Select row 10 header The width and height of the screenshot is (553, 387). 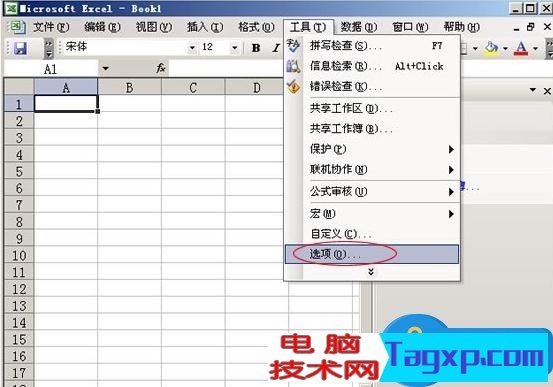coord(19,255)
